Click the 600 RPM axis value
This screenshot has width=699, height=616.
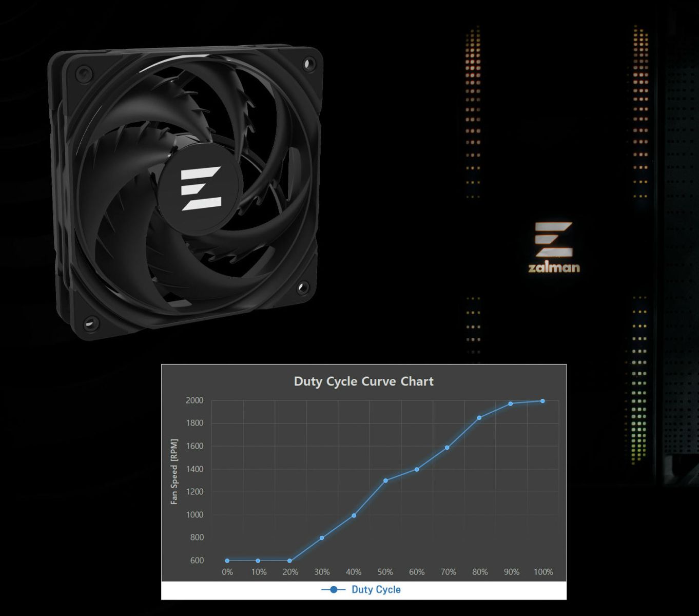pos(197,561)
